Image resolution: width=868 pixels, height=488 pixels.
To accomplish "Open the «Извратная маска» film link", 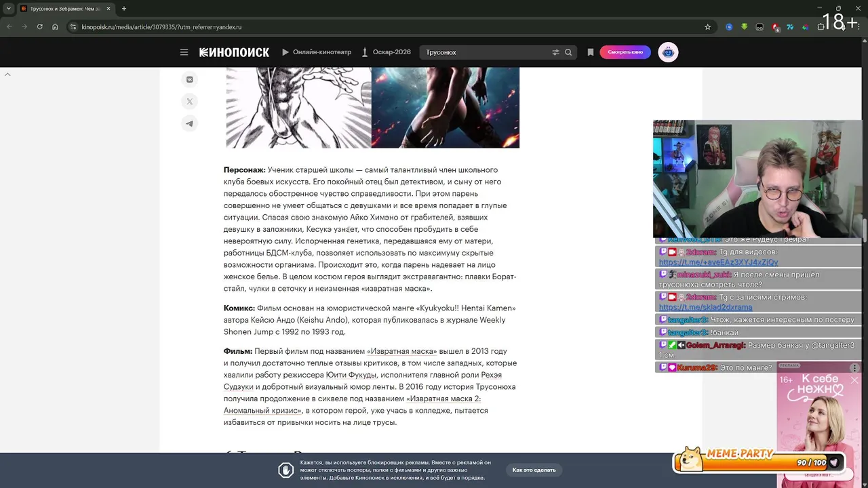I will (401, 351).
